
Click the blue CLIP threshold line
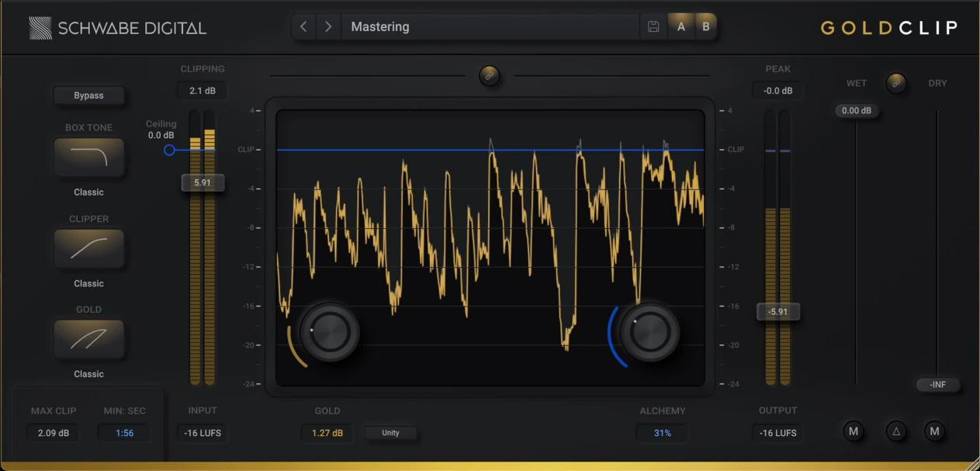click(x=490, y=150)
